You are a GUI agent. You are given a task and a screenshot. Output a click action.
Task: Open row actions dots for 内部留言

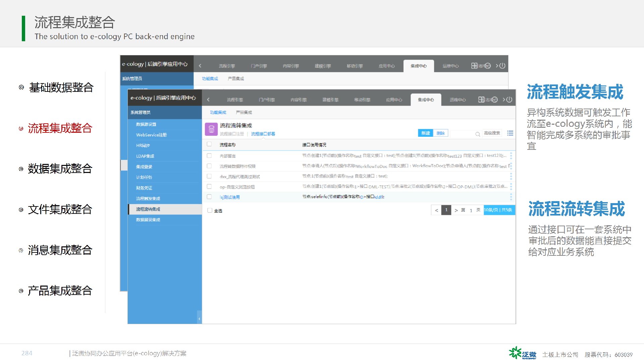point(511,156)
